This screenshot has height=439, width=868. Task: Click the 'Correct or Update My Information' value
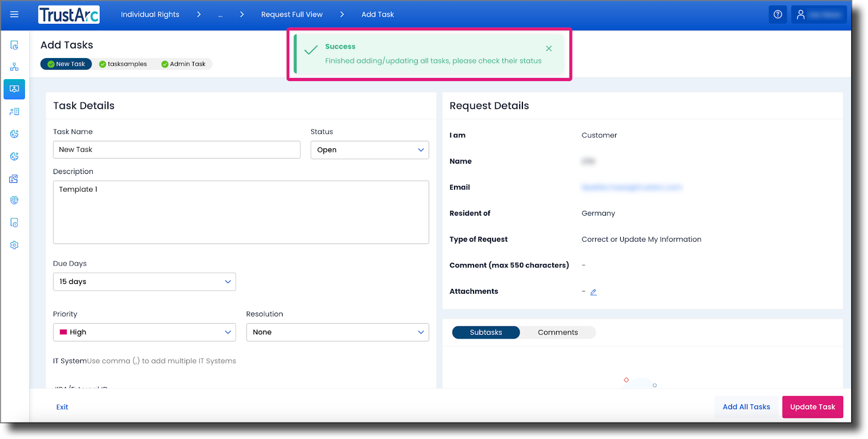641,240
